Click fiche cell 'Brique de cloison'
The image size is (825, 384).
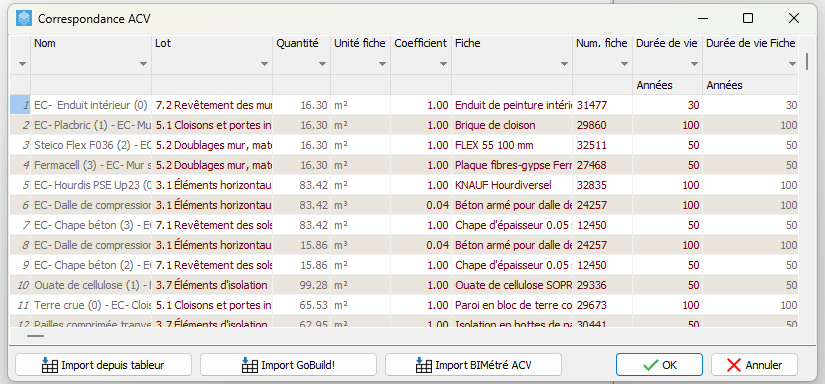pos(512,125)
